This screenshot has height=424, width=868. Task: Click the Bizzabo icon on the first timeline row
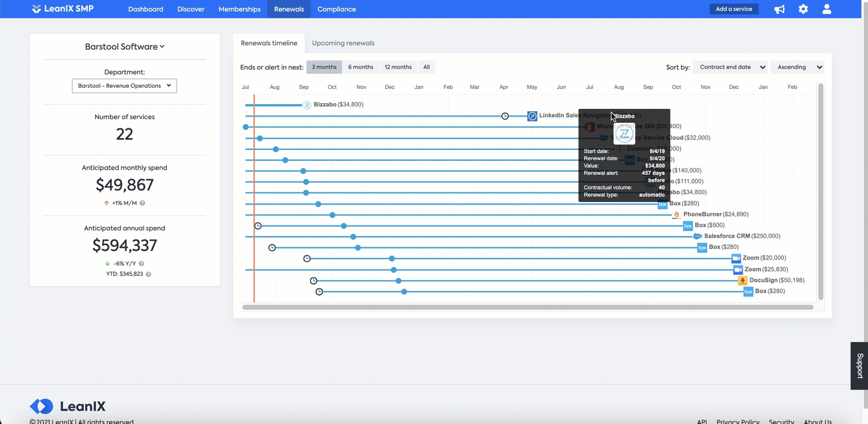(x=307, y=105)
